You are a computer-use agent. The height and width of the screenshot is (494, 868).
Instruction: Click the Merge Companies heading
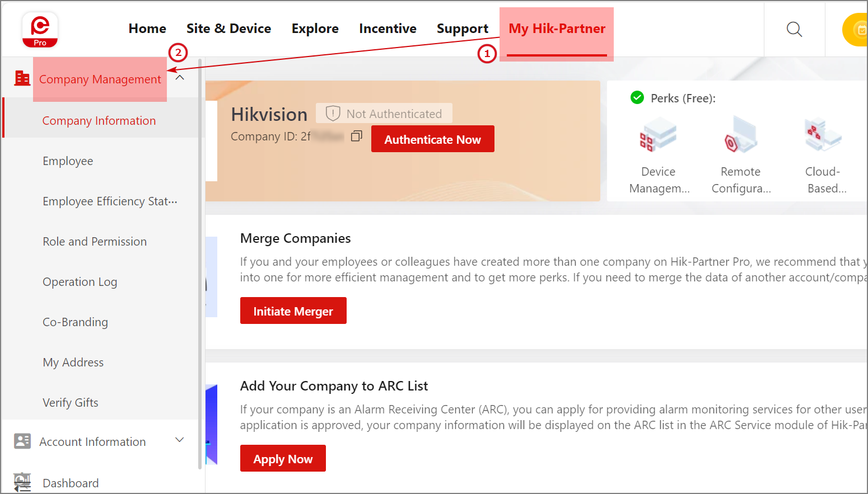tap(296, 238)
